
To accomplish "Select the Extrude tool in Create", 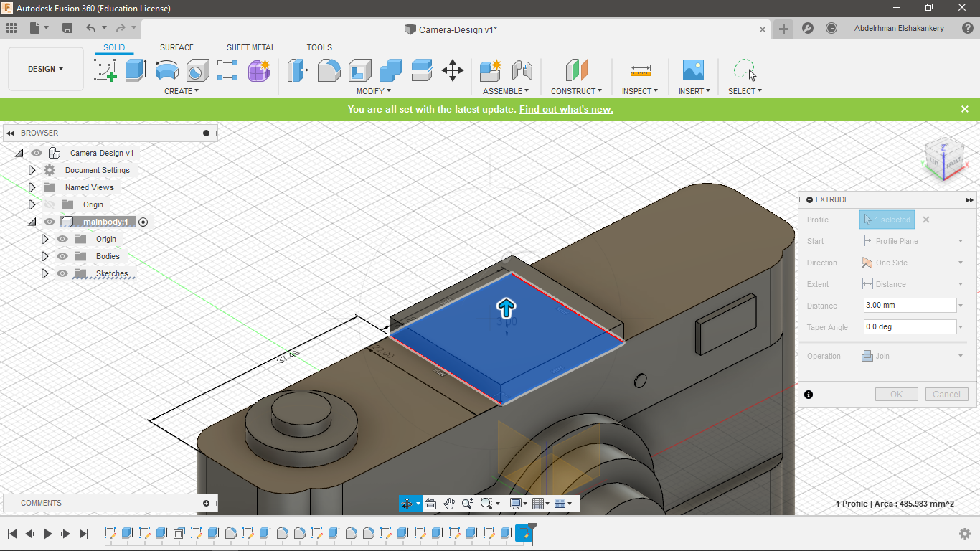I will 136,70.
